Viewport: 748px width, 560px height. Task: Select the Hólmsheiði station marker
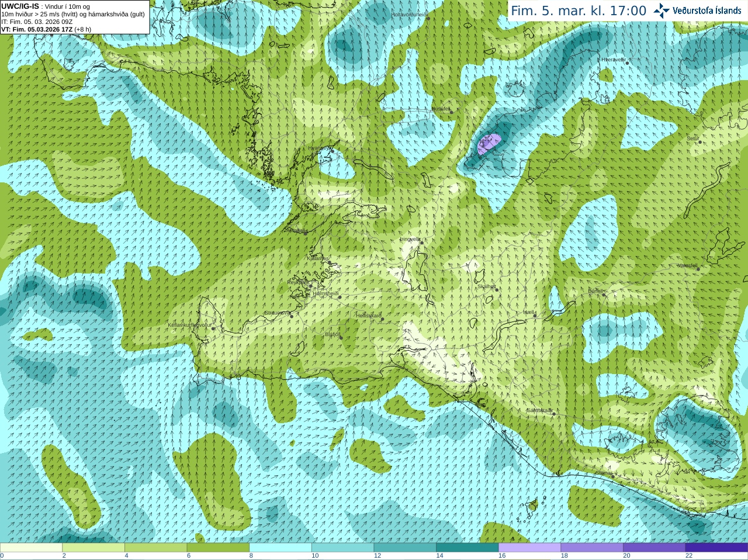pyautogui.click(x=340, y=297)
